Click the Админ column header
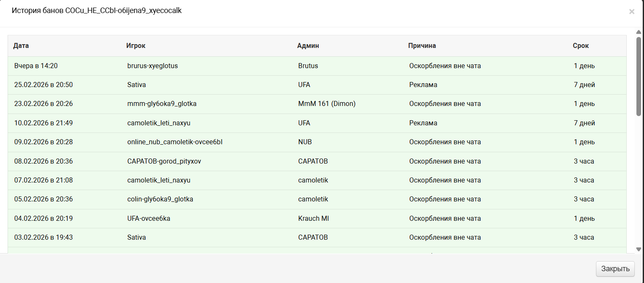 point(308,46)
